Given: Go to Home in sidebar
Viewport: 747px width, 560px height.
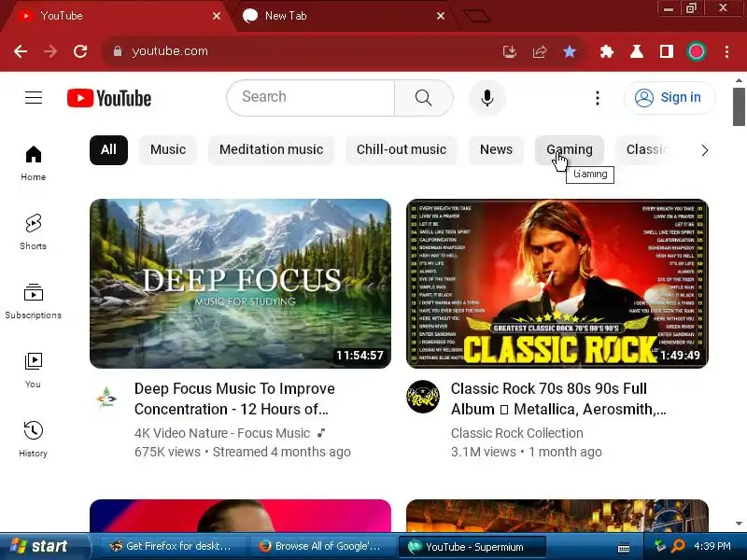Looking at the screenshot, I should tap(34, 162).
